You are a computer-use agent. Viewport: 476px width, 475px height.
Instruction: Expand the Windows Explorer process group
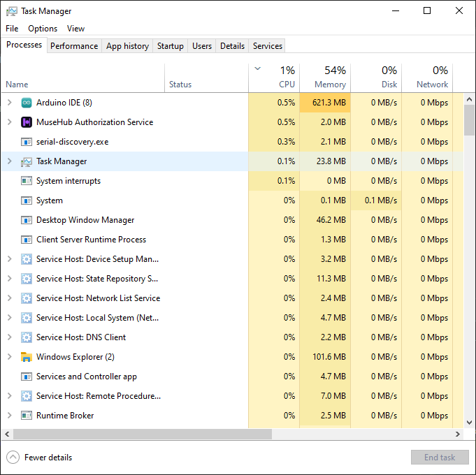pos(9,357)
